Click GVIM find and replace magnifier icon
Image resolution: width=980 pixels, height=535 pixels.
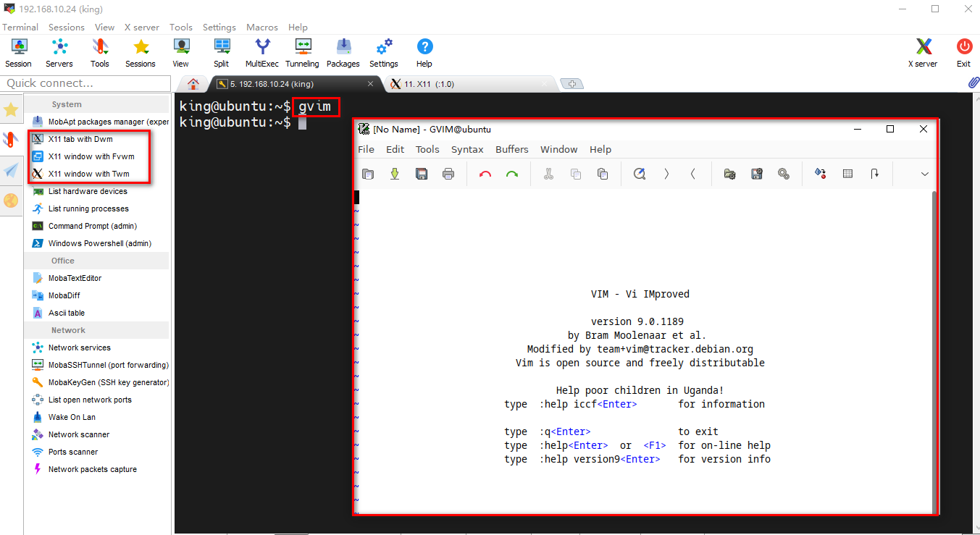point(640,174)
